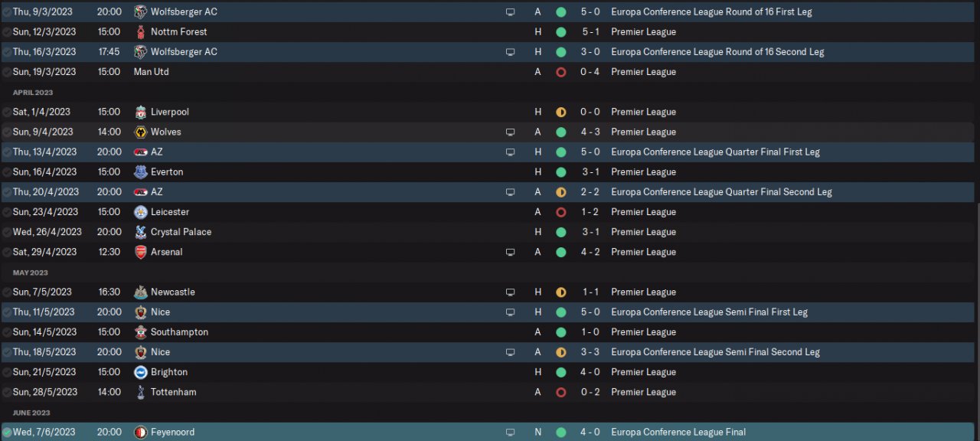Click red loss indicator on Leicester row

point(560,212)
